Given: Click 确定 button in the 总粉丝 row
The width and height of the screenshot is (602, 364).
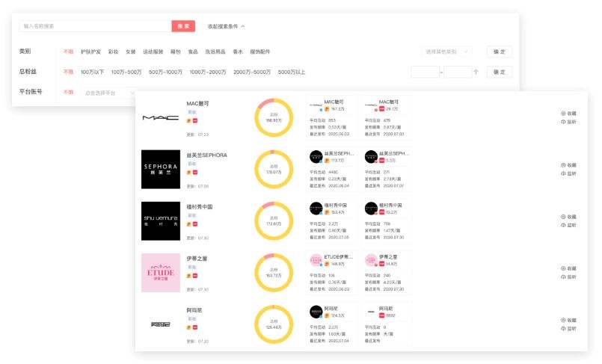Looking at the screenshot, I should (499, 72).
